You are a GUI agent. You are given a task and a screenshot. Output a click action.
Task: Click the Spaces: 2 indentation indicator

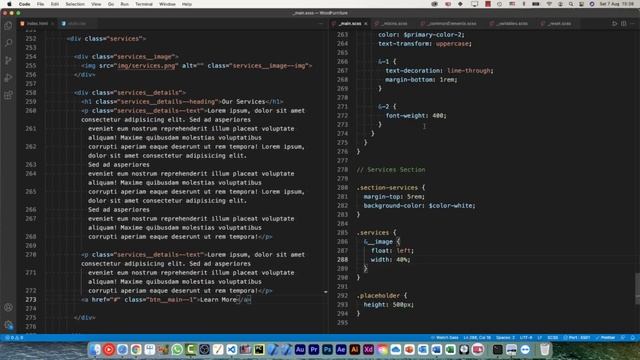tap(505, 338)
